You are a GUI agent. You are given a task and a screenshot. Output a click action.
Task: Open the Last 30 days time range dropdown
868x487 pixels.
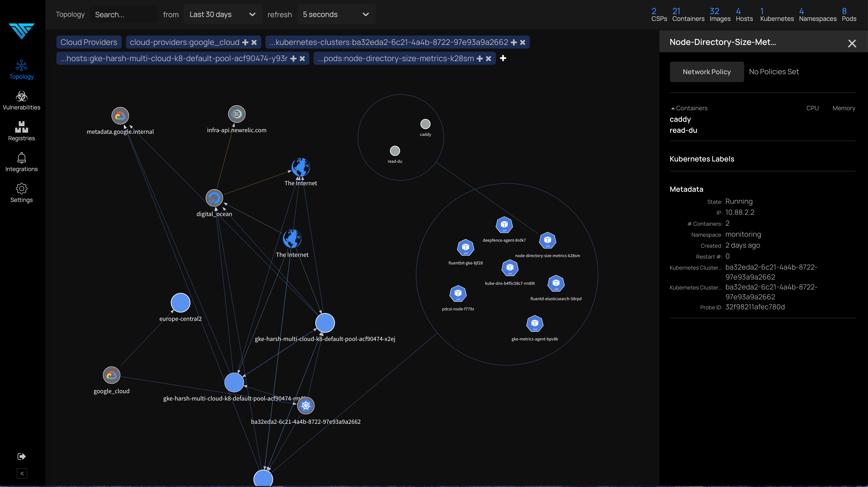pos(222,14)
